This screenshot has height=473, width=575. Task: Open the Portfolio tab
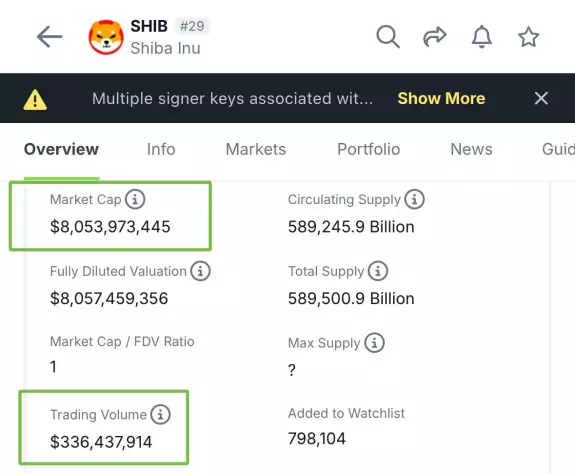[369, 149]
